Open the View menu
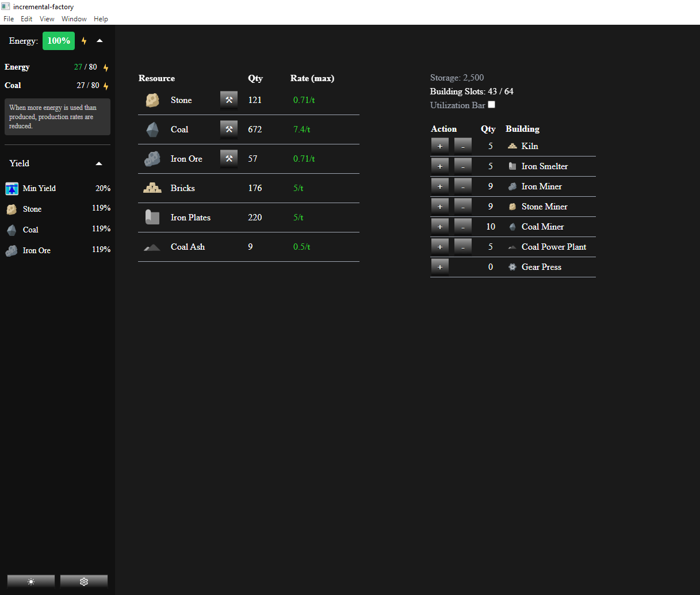700x595 pixels. point(47,19)
